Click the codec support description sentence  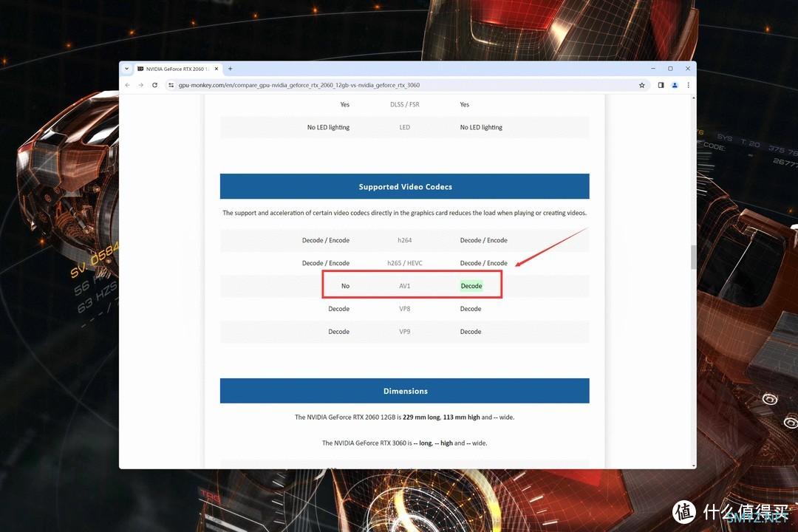pyautogui.click(x=405, y=213)
